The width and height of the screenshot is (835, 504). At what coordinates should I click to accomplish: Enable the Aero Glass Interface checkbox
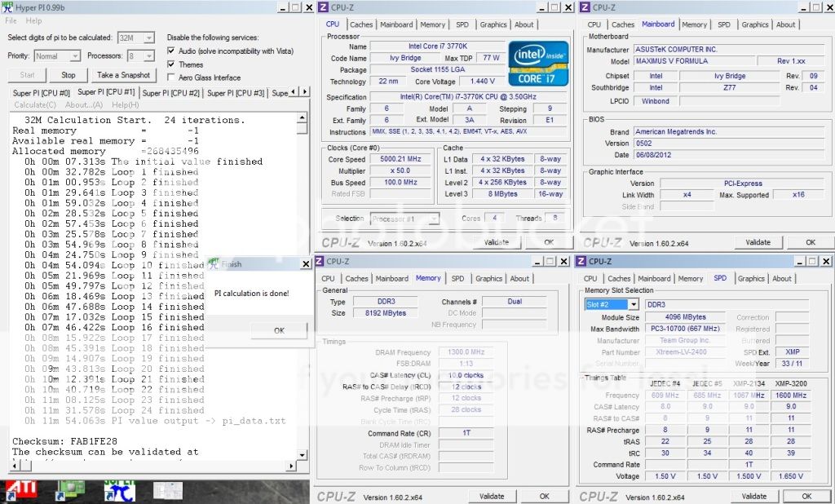pos(170,77)
